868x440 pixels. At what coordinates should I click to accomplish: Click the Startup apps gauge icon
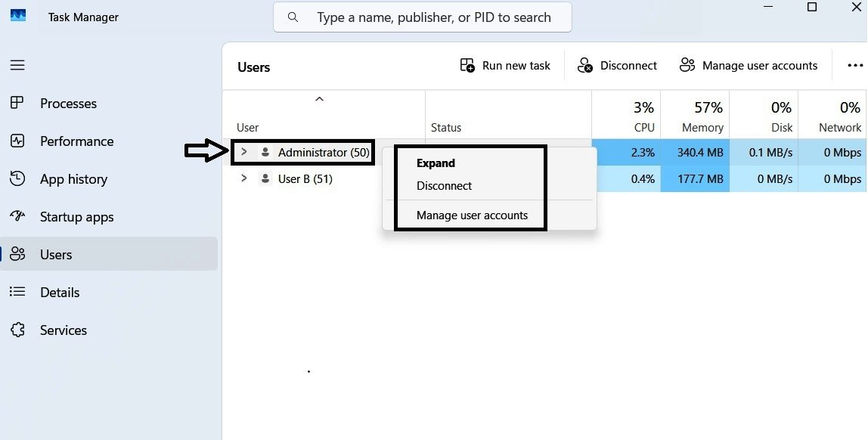tap(17, 216)
